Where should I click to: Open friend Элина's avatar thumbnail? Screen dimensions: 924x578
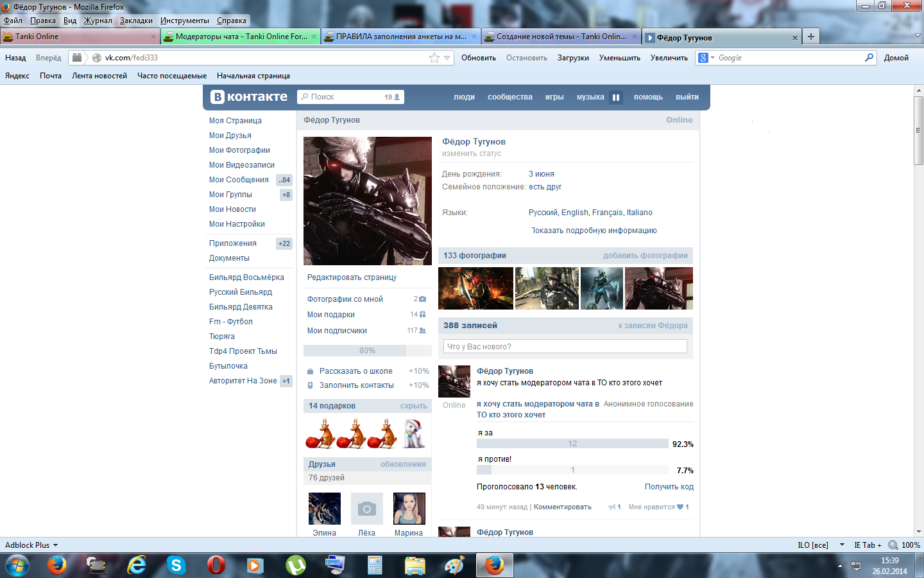click(325, 509)
